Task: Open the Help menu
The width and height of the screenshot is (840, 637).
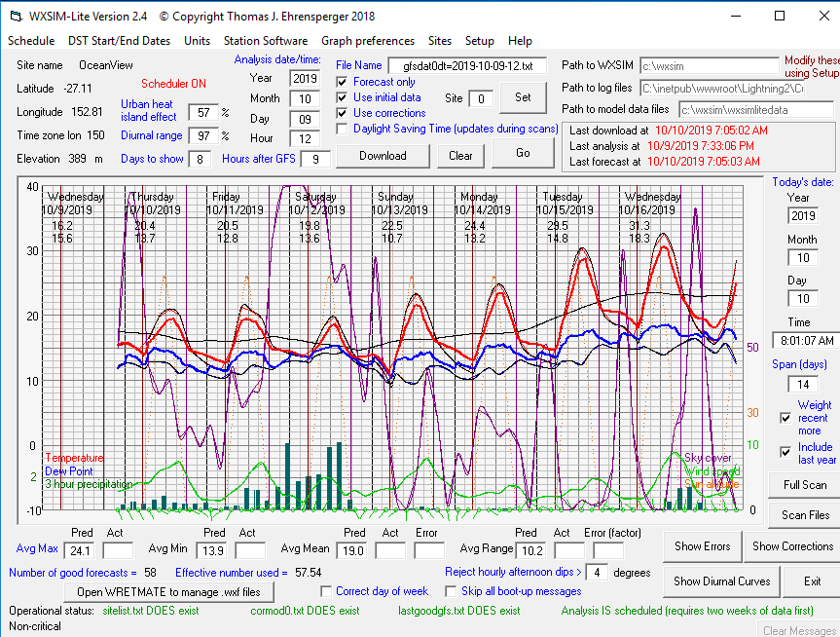Action: 520,41
